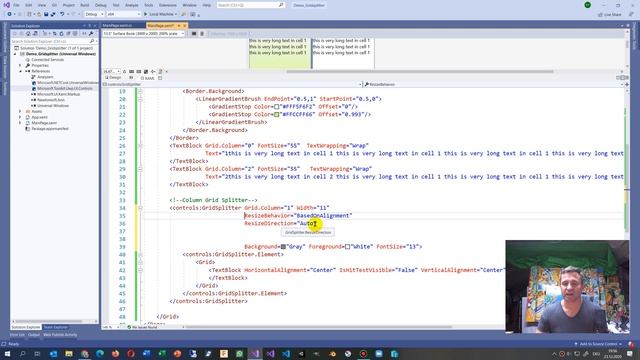Open the Error List panel tab
Image resolution: width=640 pixels, height=360 pixels.
(x=17, y=335)
